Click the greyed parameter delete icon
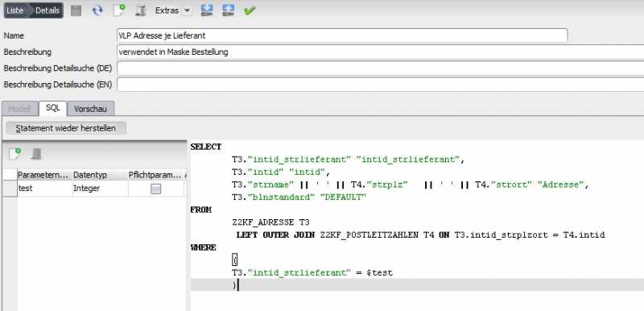The width and height of the screenshot is (644, 311). click(x=36, y=154)
